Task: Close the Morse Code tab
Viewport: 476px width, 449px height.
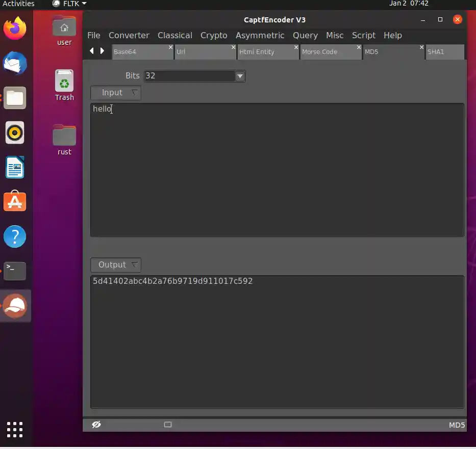Action: click(x=359, y=47)
